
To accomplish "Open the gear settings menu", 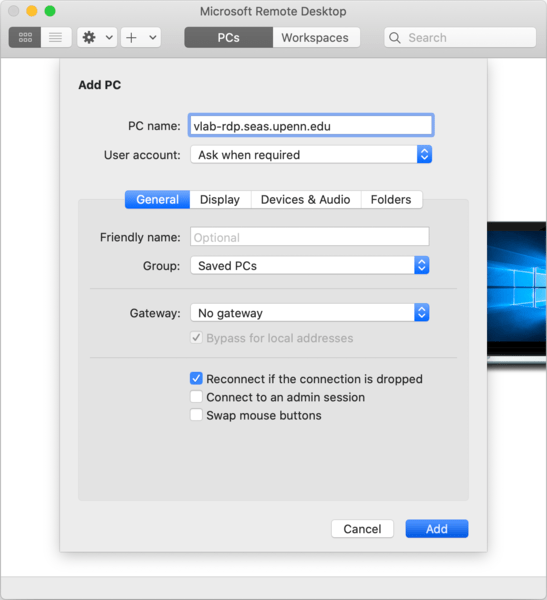I will 97,38.
